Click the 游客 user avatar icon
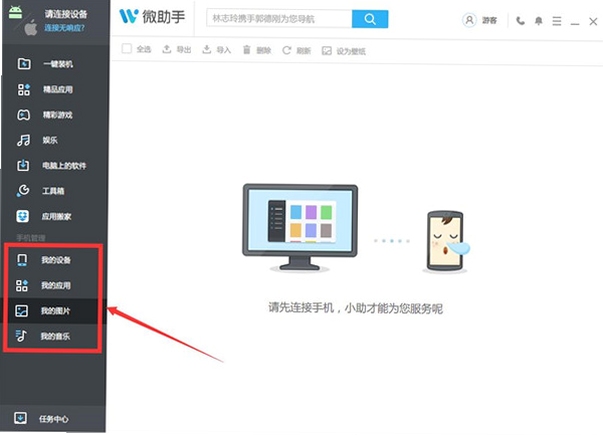Image resolution: width=603 pixels, height=435 pixels. tap(469, 20)
